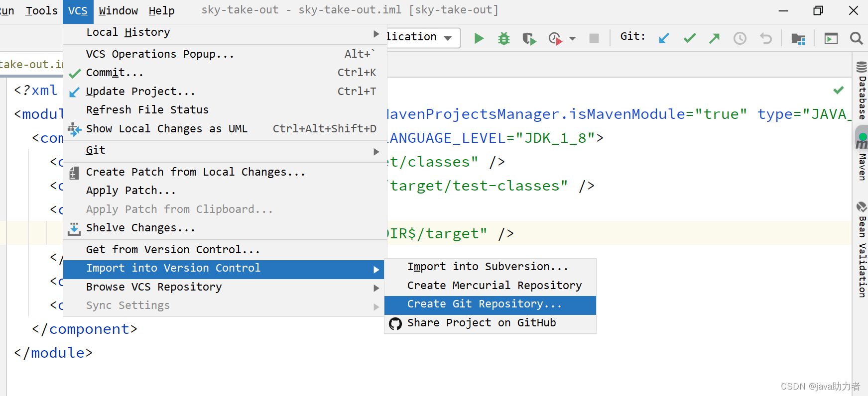Click the Git submenu arrow
Viewport: 868px width, 396px height.
376,152
